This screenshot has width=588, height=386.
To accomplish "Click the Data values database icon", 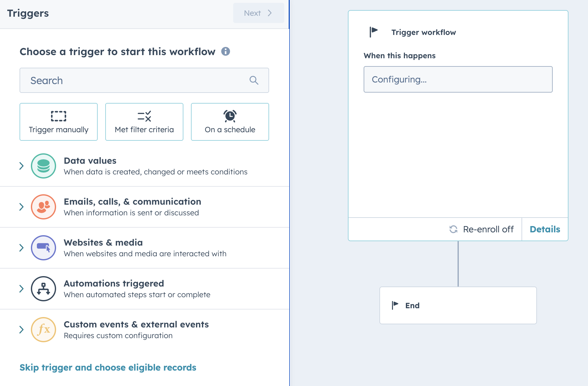I will point(43,166).
